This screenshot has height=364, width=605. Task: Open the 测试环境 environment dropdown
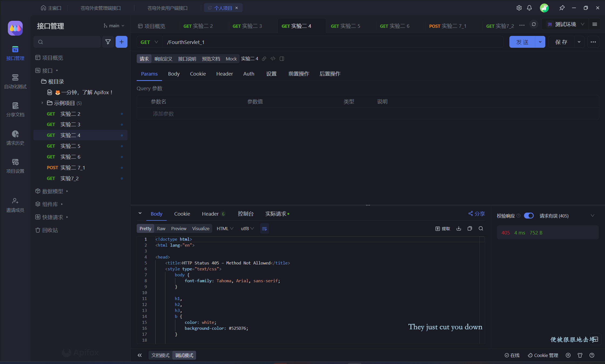[566, 24]
